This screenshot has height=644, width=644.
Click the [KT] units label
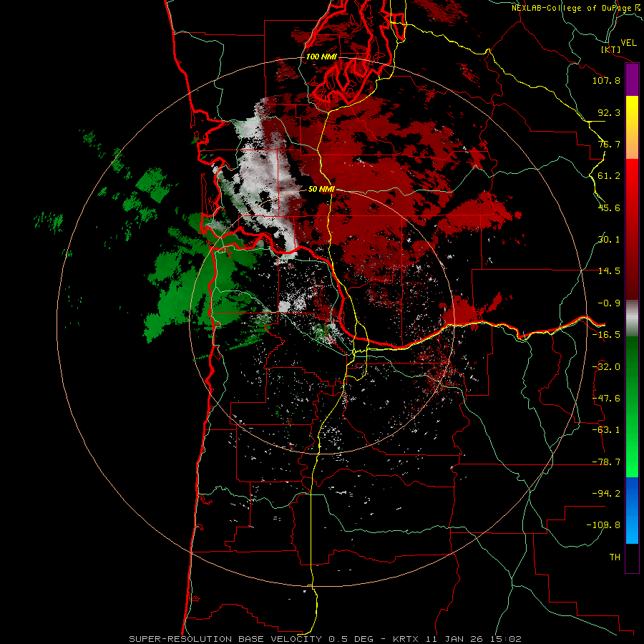pos(611,49)
